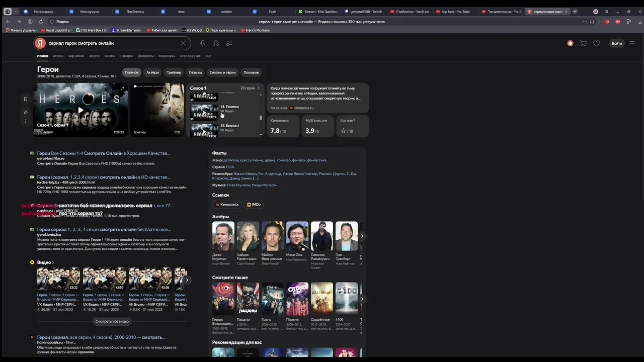Go back with browser back arrow
This screenshot has height=362, width=644.
pyautogui.click(x=8, y=22)
